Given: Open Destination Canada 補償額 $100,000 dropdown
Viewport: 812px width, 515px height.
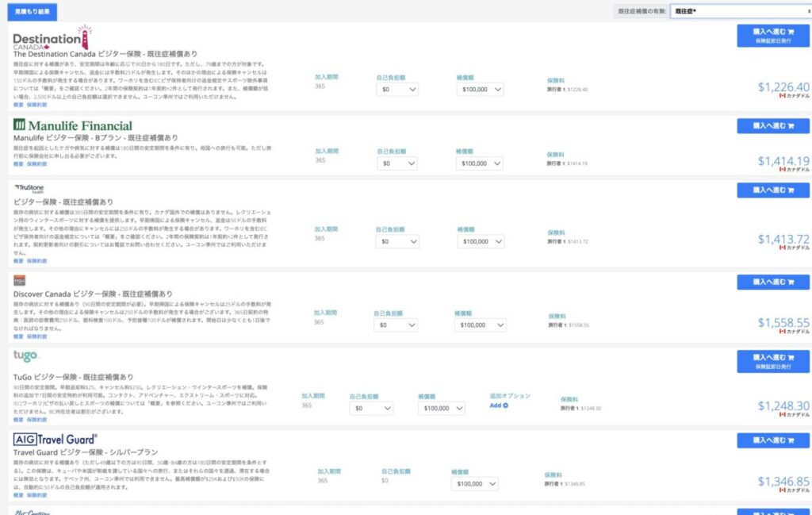Looking at the screenshot, I should [x=480, y=90].
